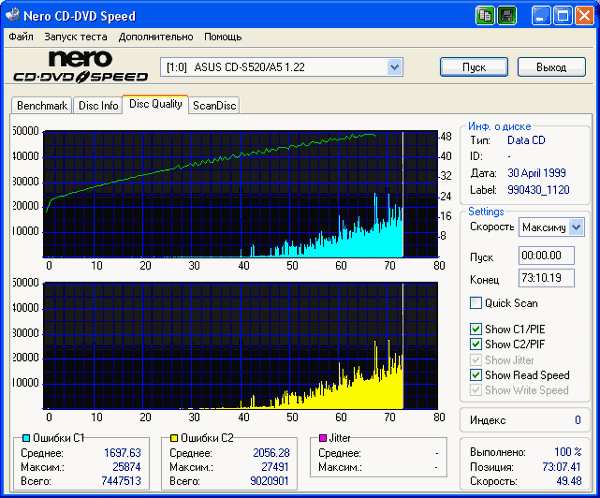Click the C2 Среднее value 2056.28
The image size is (600, 498).
(271, 453)
